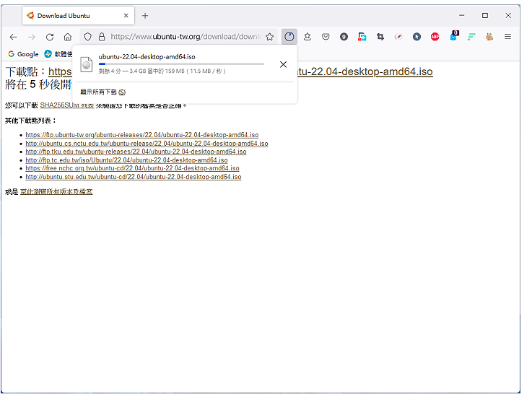532x397 pixels.
Task: Open the ubuntu.cs.nctu.edu.tw mirror link
Action: (147, 144)
